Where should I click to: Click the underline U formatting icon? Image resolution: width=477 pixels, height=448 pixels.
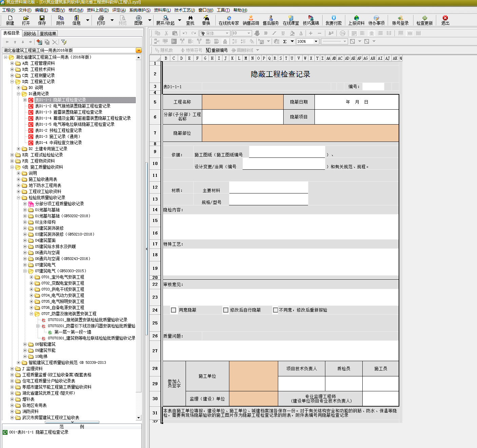coord(283,33)
